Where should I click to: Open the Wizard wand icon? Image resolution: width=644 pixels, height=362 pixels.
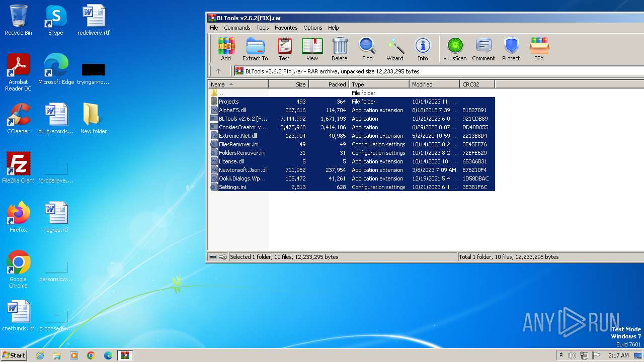[395, 49]
